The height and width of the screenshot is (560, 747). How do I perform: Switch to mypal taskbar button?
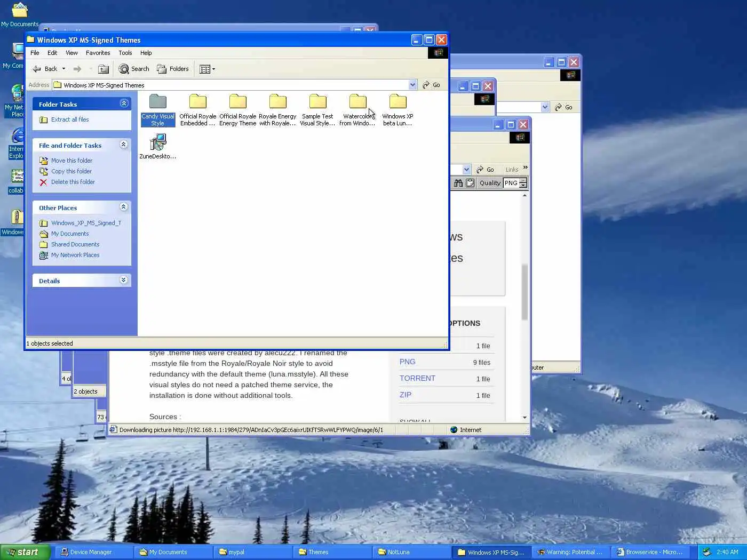tap(252, 552)
